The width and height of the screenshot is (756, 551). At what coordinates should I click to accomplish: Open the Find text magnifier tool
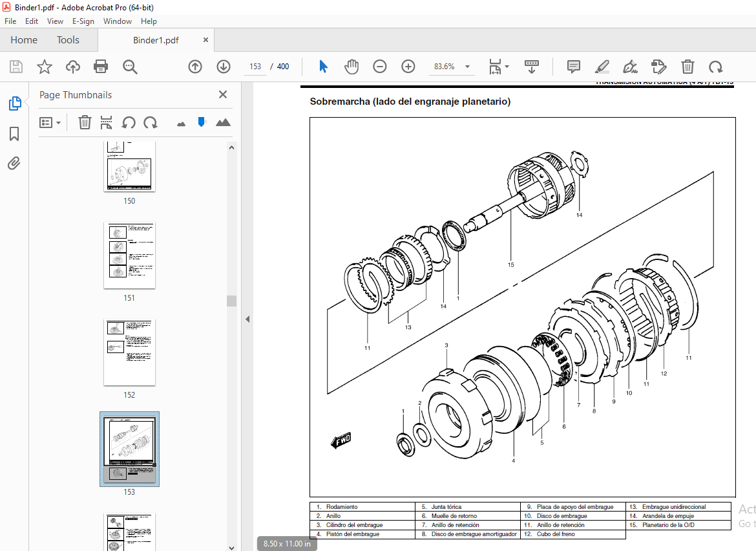point(130,67)
